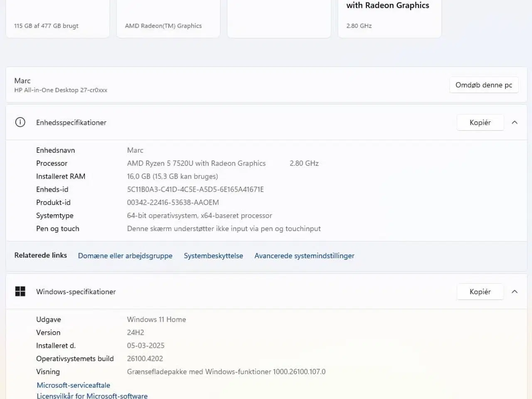Collapse the Enhedsspecifikationer section chevron
The height and width of the screenshot is (399, 532).
coord(515,122)
